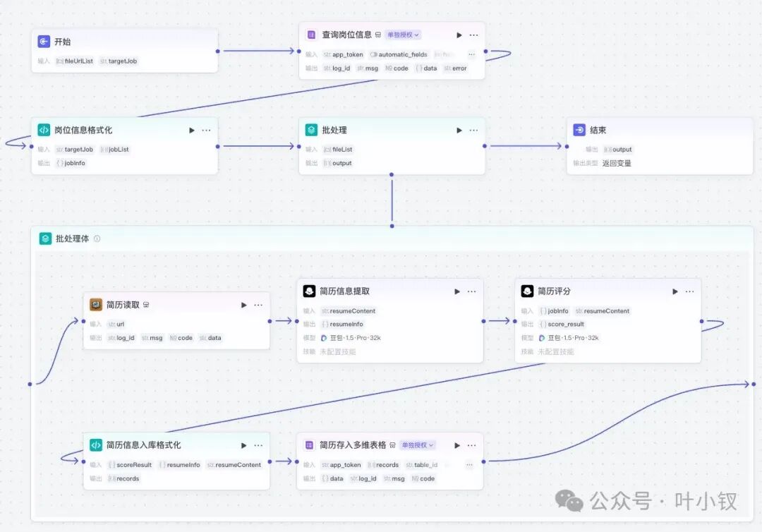
Task: Open more options for 岗位信息格式化
Action: (x=207, y=131)
